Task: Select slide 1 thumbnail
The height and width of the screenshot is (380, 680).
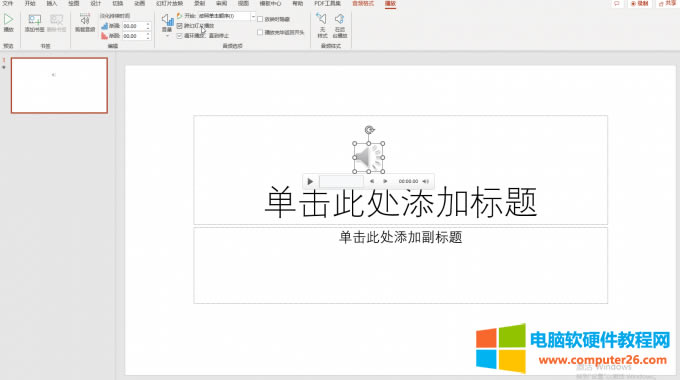Action: (x=59, y=85)
